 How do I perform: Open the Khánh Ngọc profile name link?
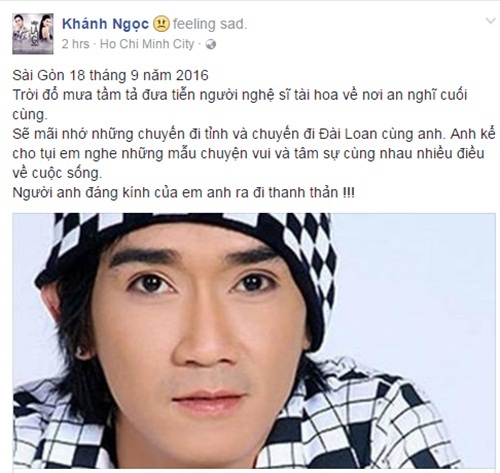pyautogui.click(x=105, y=24)
